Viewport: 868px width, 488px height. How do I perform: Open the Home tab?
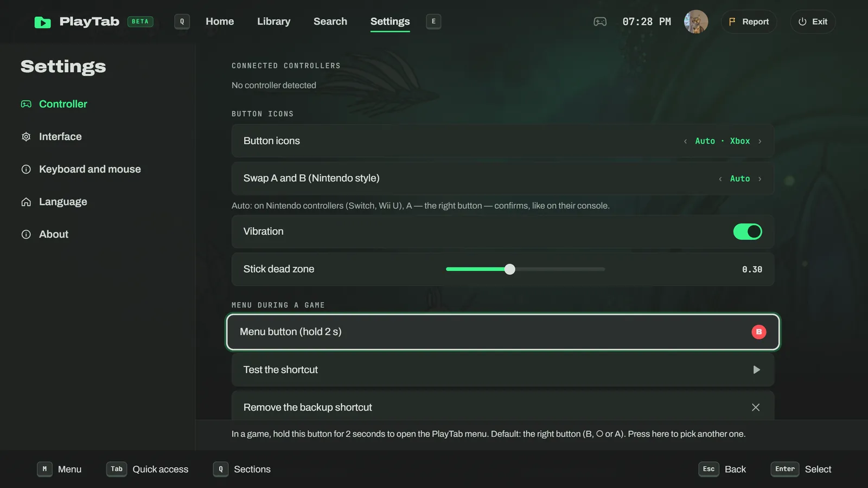tap(220, 22)
